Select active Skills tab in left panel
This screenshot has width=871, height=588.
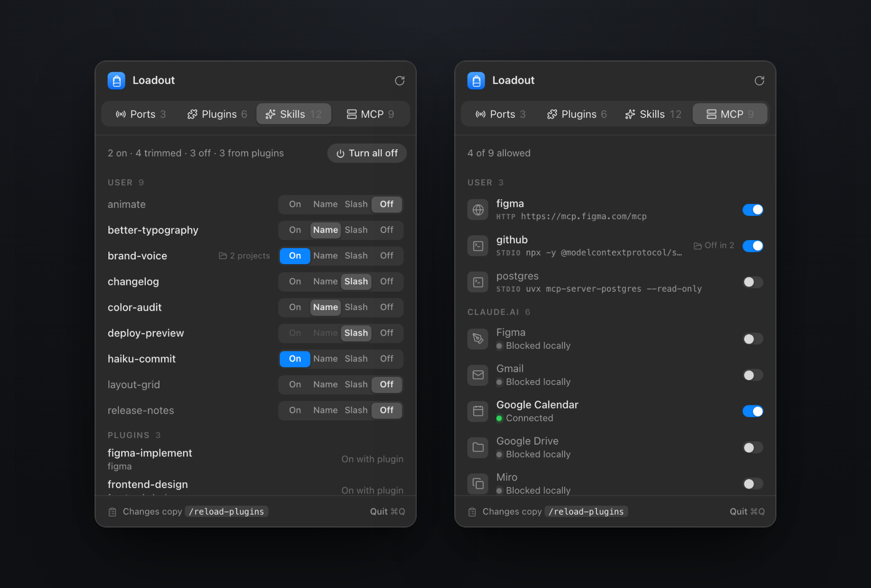coord(293,114)
